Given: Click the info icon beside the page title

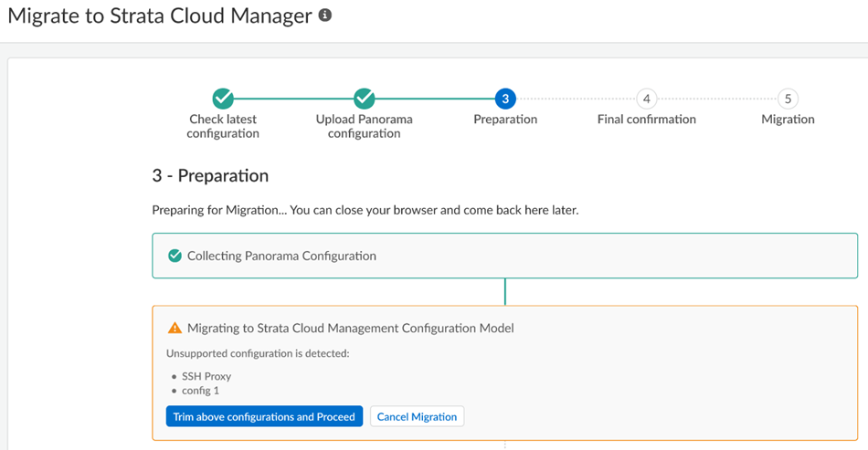Looking at the screenshot, I should coord(325,16).
